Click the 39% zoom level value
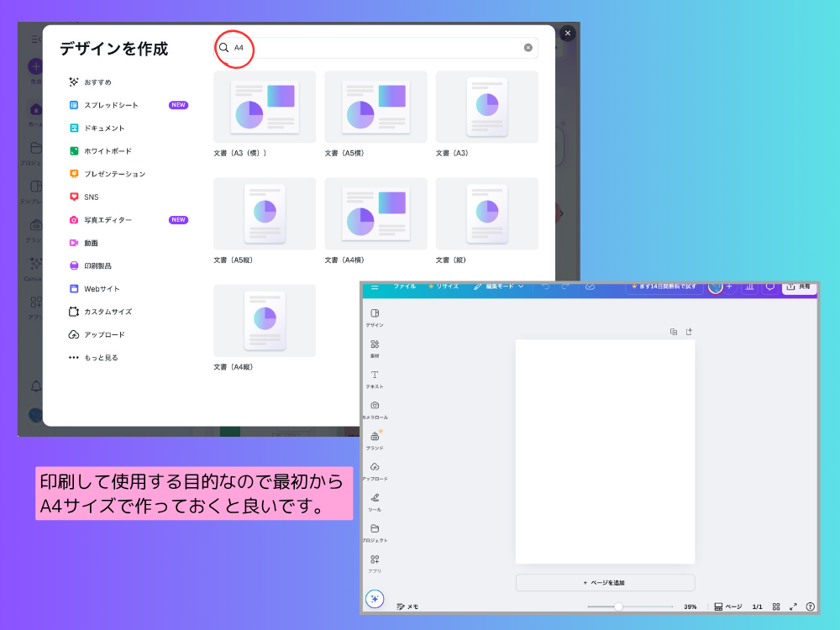The image size is (840, 630). (x=690, y=606)
